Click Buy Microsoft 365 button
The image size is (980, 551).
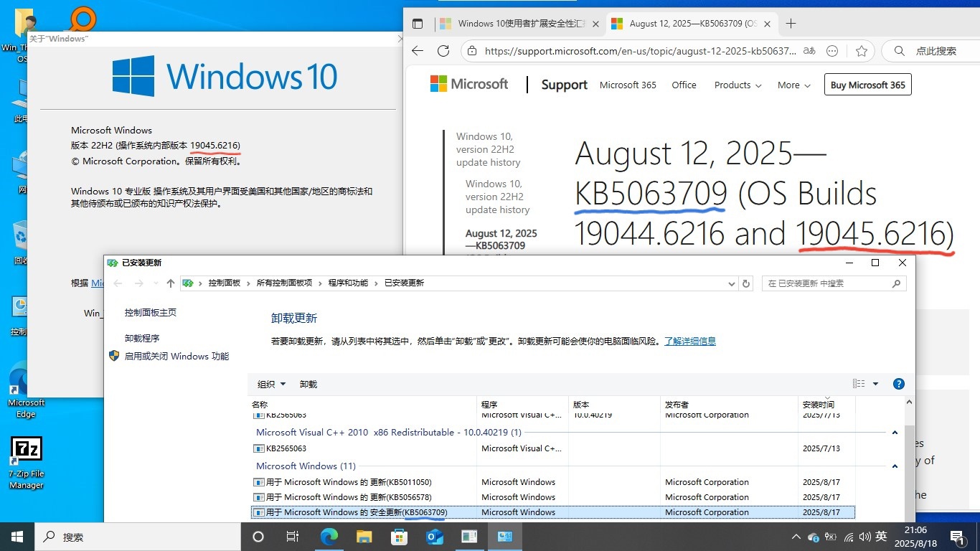(x=867, y=85)
